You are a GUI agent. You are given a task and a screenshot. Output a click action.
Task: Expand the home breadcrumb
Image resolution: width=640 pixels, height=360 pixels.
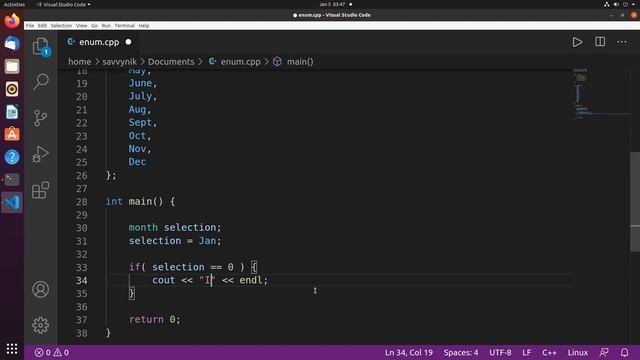tap(80, 62)
